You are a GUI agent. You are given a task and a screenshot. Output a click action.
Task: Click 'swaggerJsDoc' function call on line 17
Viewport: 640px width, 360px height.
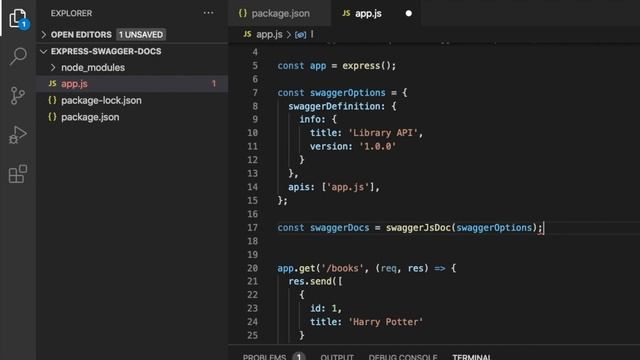coord(418,228)
